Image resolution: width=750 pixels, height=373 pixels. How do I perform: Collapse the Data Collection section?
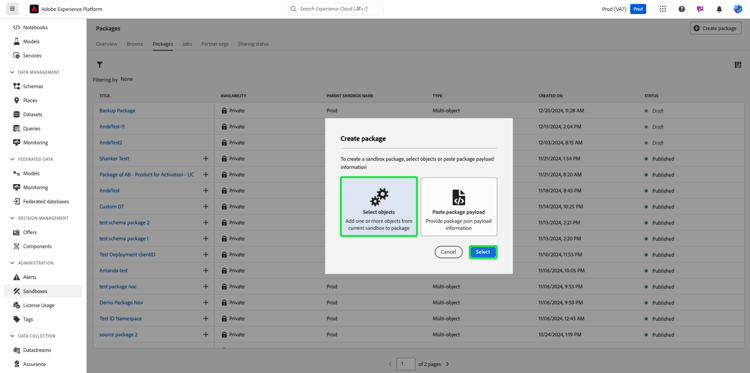12,336
